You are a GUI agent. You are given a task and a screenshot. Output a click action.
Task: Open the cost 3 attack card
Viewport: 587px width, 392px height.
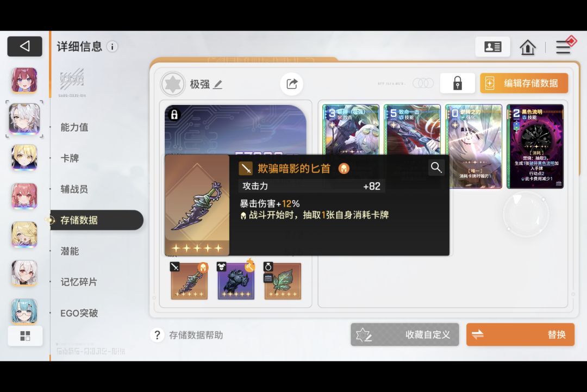click(351, 130)
